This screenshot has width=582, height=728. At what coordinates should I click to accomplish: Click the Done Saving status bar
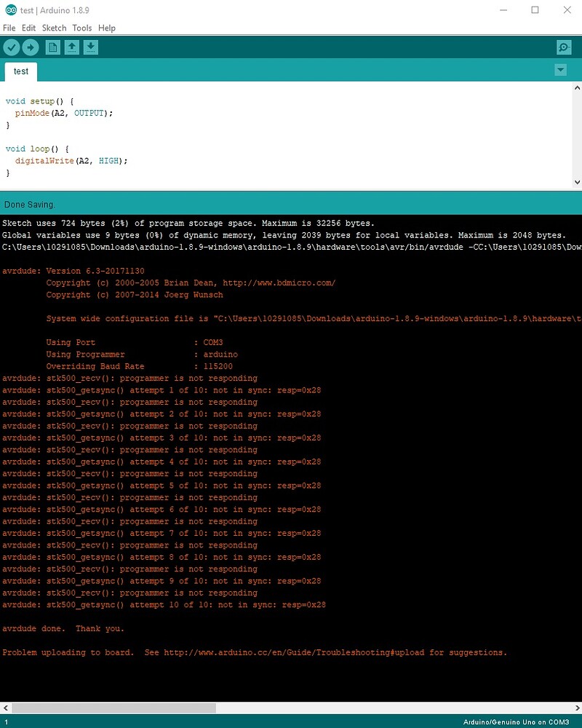31,205
